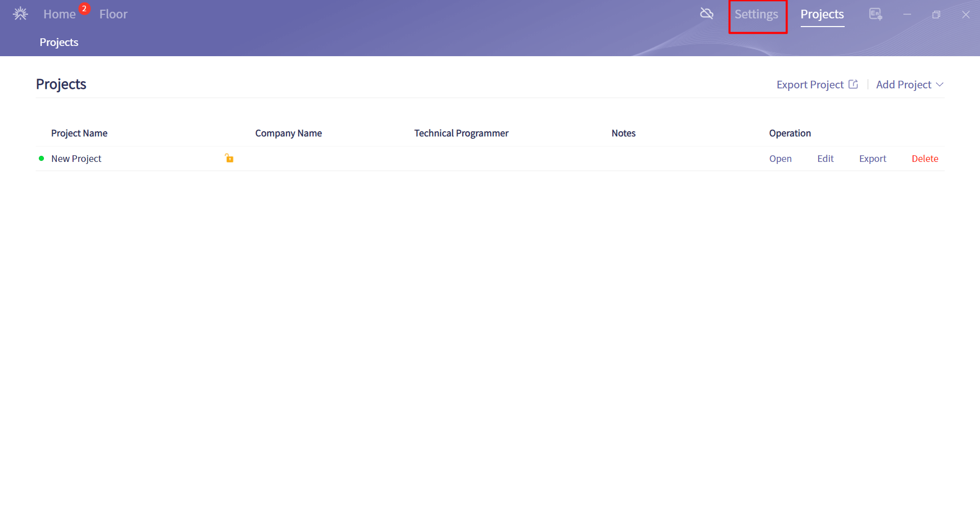Viewport: 980px width, 521px height.
Task: Select the Projects sub-menu item under Home
Action: pyautogui.click(x=59, y=42)
